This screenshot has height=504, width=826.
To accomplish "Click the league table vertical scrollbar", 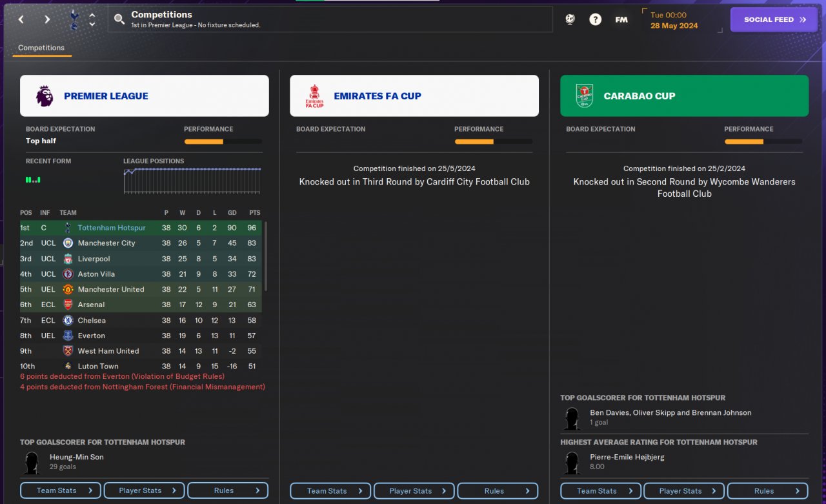I will 265,257.
